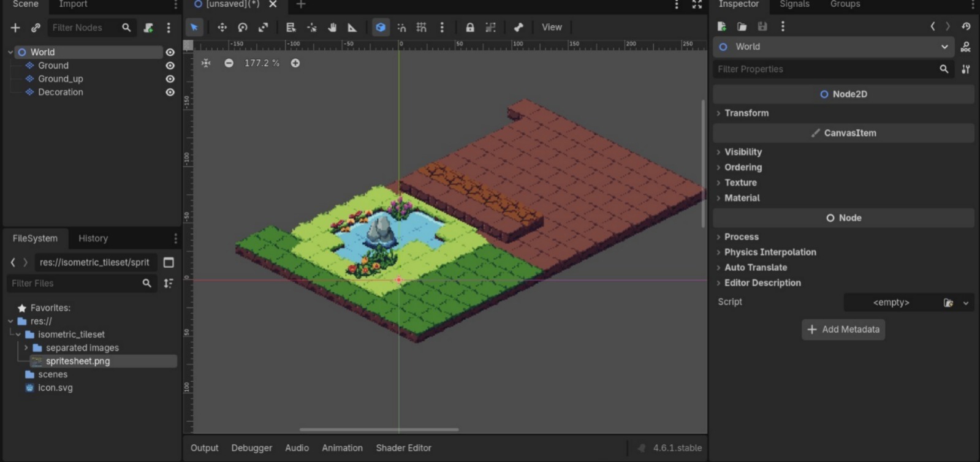The image size is (980, 462).
Task: Click the Filter Nodes search field
Action: pyautogui.click(x=91, y=28)
